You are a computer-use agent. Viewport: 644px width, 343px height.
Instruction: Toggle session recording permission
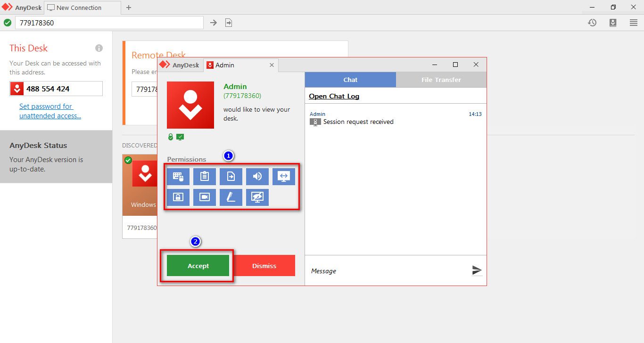pos(205,197)
